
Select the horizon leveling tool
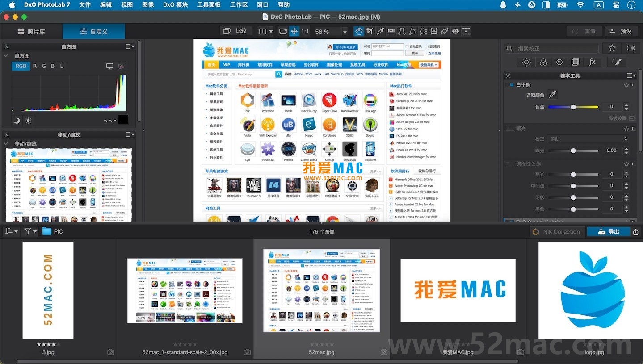[x=391, y=31]
